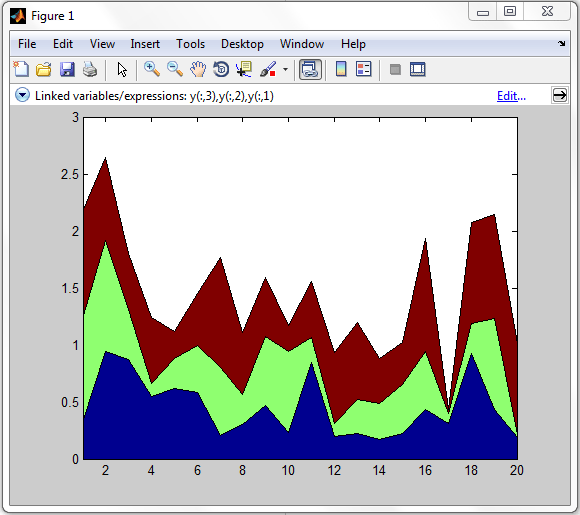Open the brush color dropdown arrow
580x515 pixels.
point(285,69)
